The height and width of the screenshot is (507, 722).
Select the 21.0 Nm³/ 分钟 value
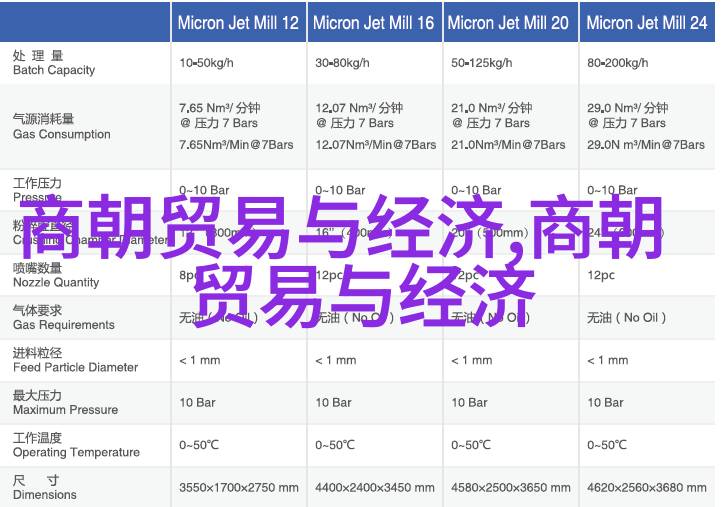coord(492,108)
